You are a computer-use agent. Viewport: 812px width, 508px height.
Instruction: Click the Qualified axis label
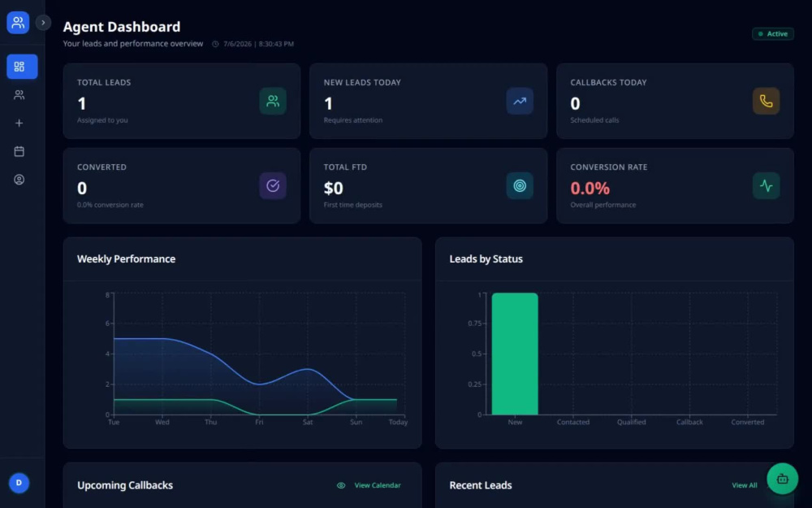click(631, 422)
